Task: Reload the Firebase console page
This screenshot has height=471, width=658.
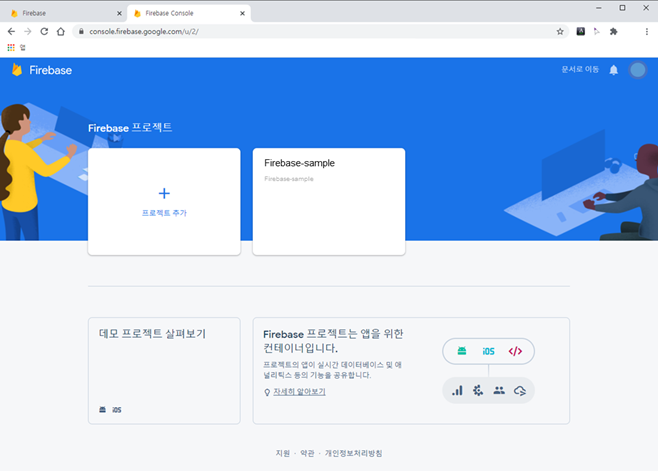Action: 44,31
